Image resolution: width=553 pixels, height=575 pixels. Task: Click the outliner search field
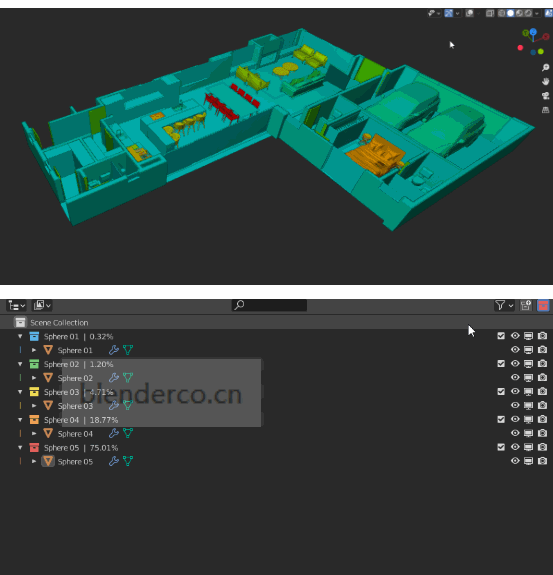pos(269,305)
